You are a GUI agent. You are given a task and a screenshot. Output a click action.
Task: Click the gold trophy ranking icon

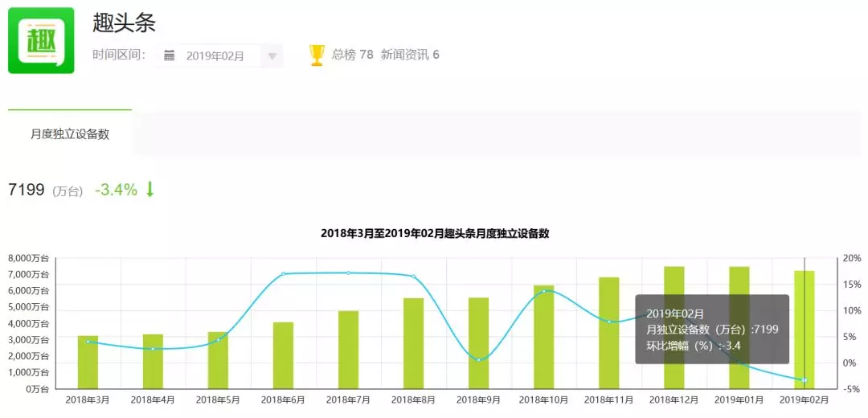pos(317,55)
